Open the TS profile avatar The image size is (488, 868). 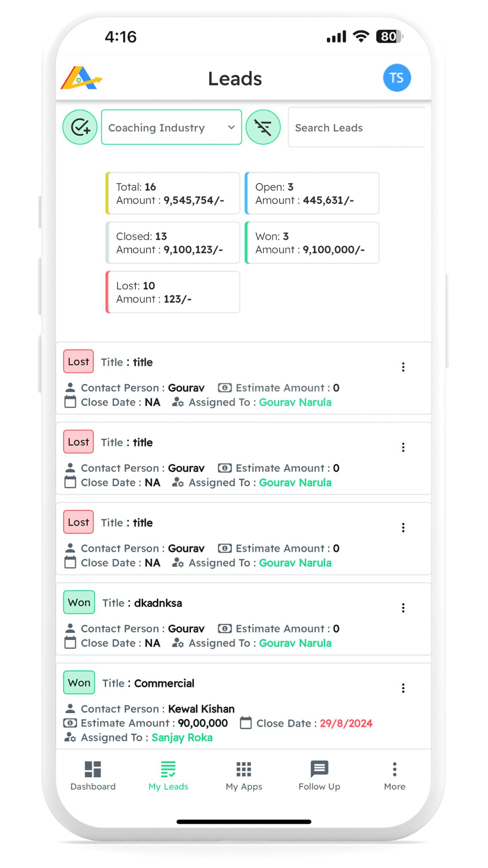pos(397,77)
